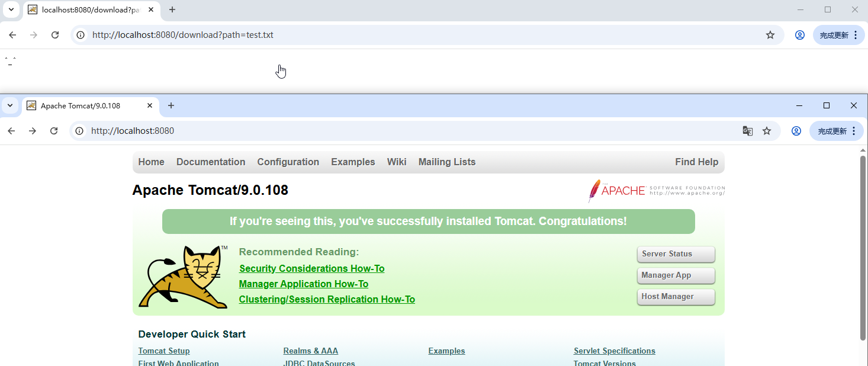The height and width of the screenshot is (366, 868).
Task: Open the Mailing Lists nav item
Action: point(447,162)
